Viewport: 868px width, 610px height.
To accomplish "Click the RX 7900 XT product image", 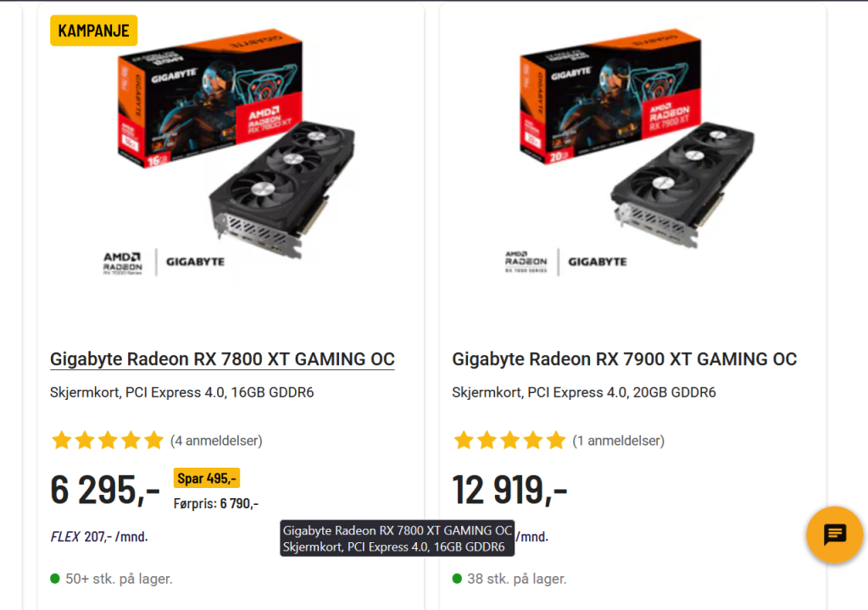I will [637, 144].
